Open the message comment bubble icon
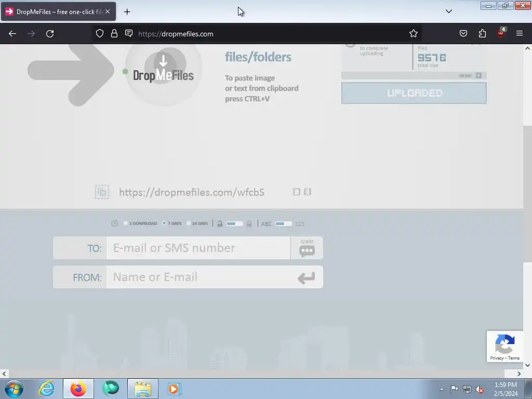Screen dimensions: 532x399 (307, 251)
